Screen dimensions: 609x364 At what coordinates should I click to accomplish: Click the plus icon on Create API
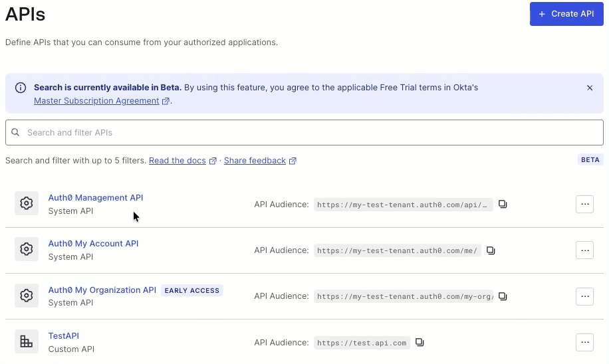(x=542, y=14)
